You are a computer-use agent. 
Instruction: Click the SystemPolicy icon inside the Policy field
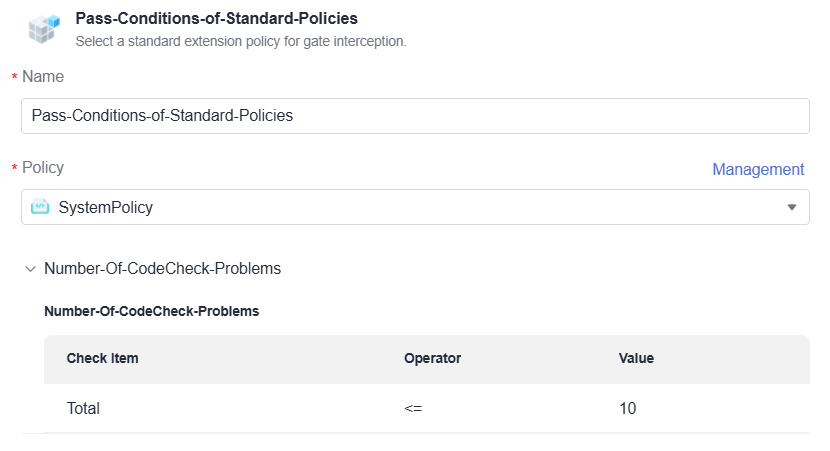(x=40, y=207)
